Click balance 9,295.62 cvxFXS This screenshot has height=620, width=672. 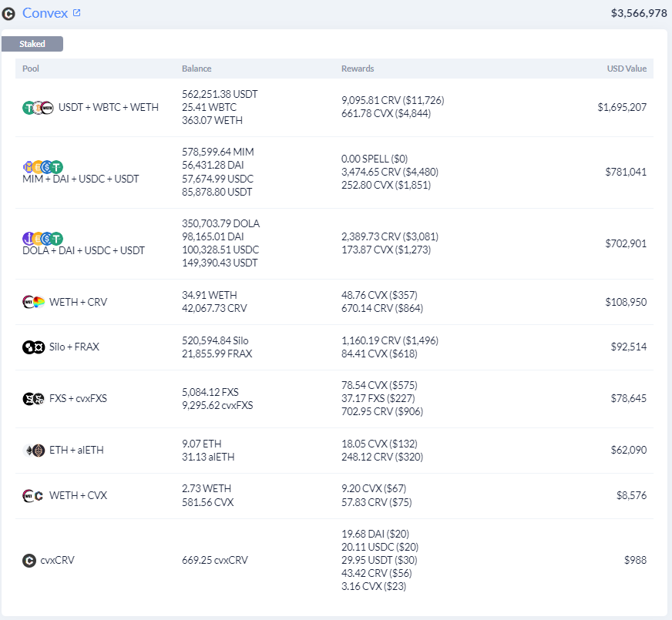217,405
